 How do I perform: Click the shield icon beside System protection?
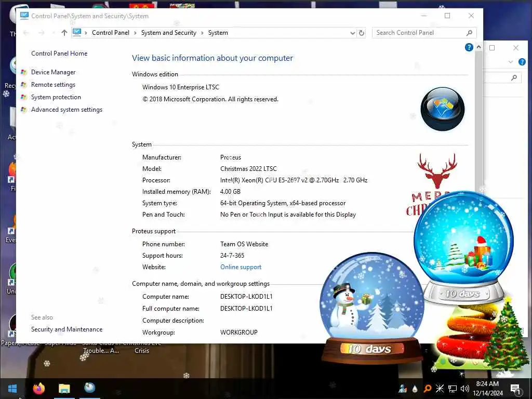pos(23,97)
